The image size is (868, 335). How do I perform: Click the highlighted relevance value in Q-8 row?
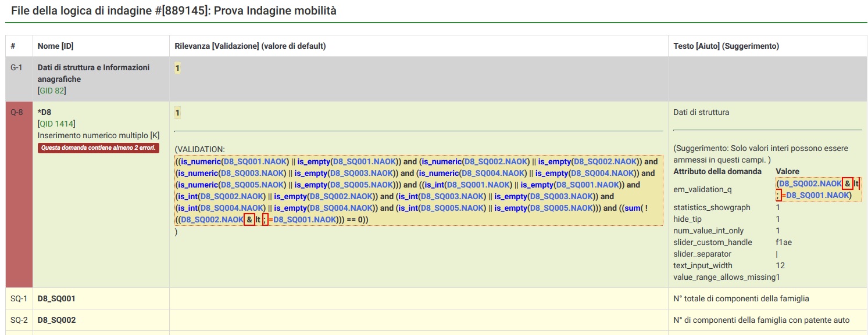click(177, 113)
